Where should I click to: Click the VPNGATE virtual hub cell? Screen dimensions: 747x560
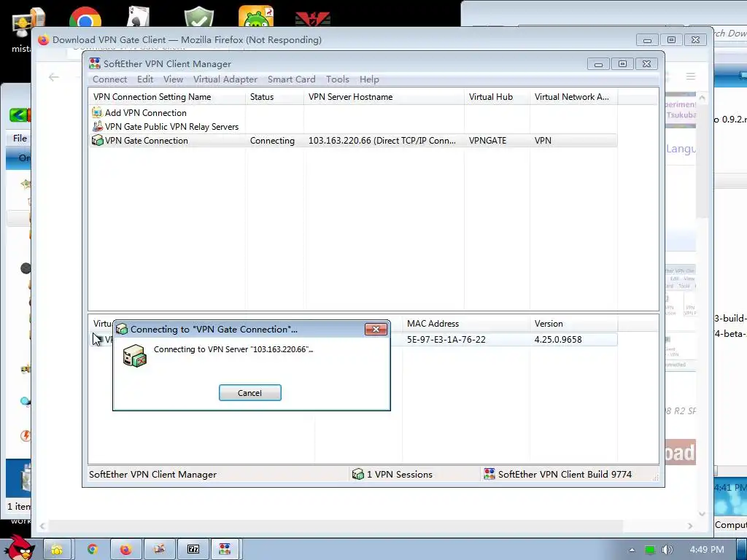click(x=487, y=141)
